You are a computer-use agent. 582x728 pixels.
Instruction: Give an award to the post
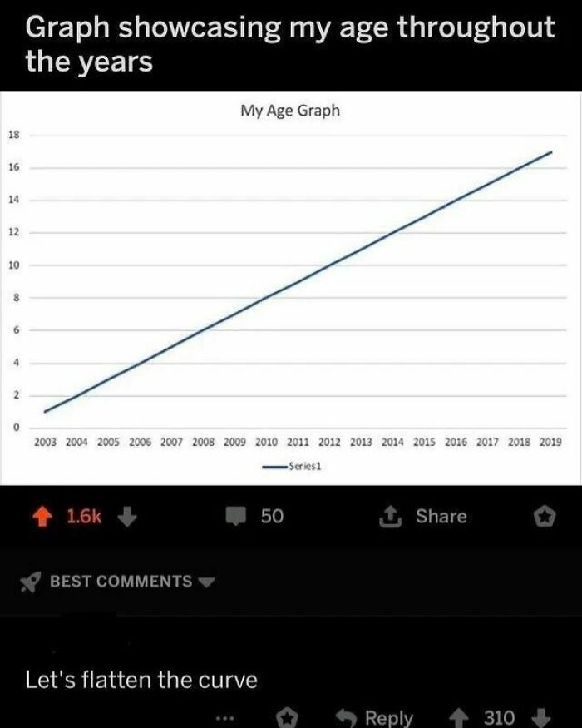[x=544, y=517]
